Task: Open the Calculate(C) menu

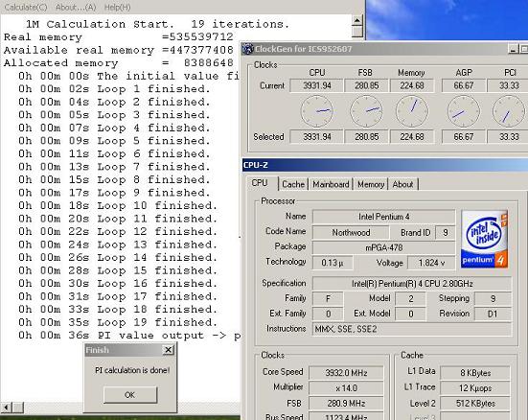Action: (26, 7)
